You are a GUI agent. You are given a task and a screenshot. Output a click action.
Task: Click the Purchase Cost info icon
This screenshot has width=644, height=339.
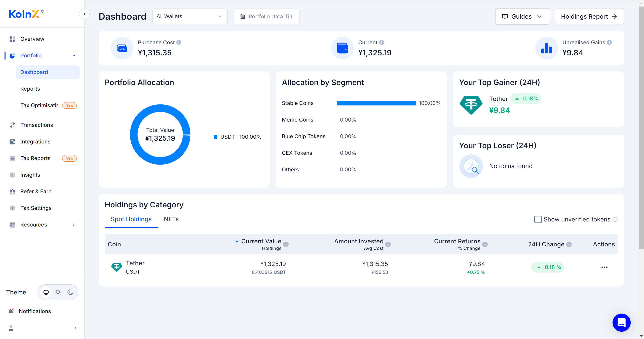click(179, 43)
